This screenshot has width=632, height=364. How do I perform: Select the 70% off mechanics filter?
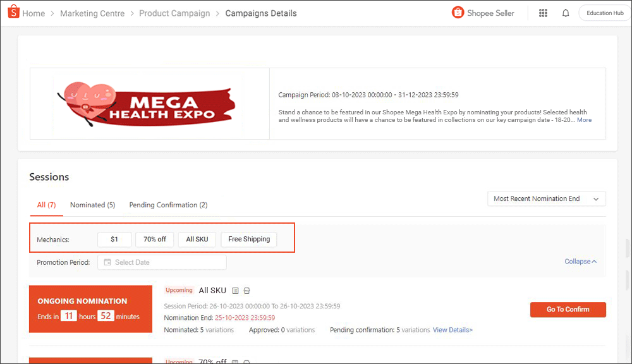click(154, 239)
